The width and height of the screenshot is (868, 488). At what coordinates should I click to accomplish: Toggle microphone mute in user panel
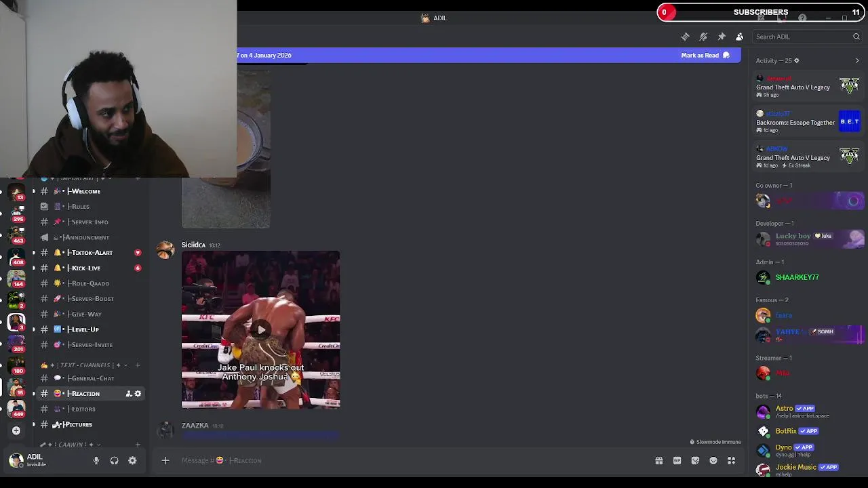96,460
